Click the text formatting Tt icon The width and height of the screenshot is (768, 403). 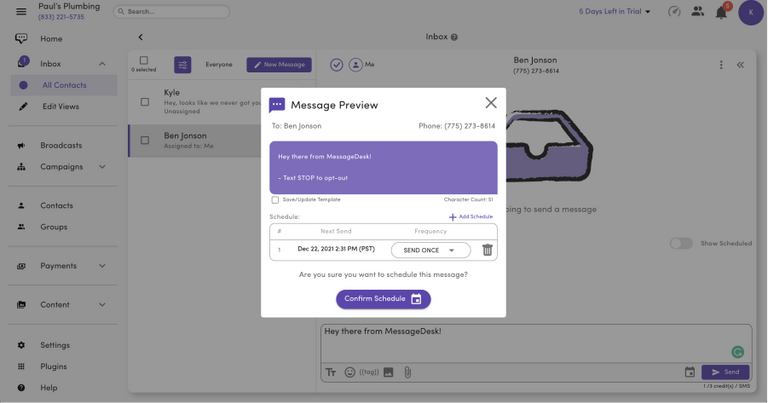[331, 373]
